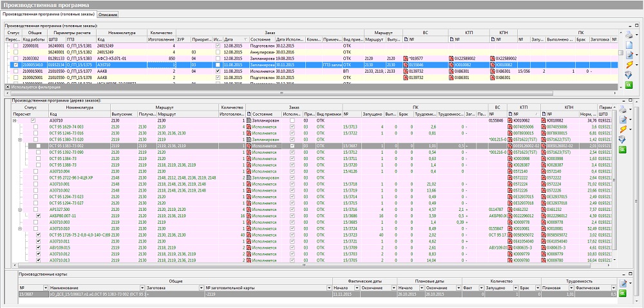Click the blank document icon in top panel
The width and height of the screenshot is (644, 308).
(629, 44)
